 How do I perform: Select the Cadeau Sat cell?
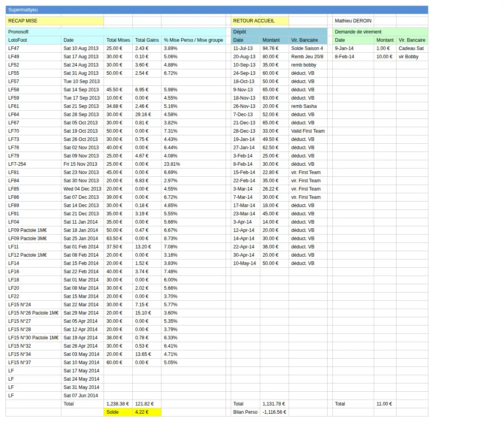coord(412,48)
